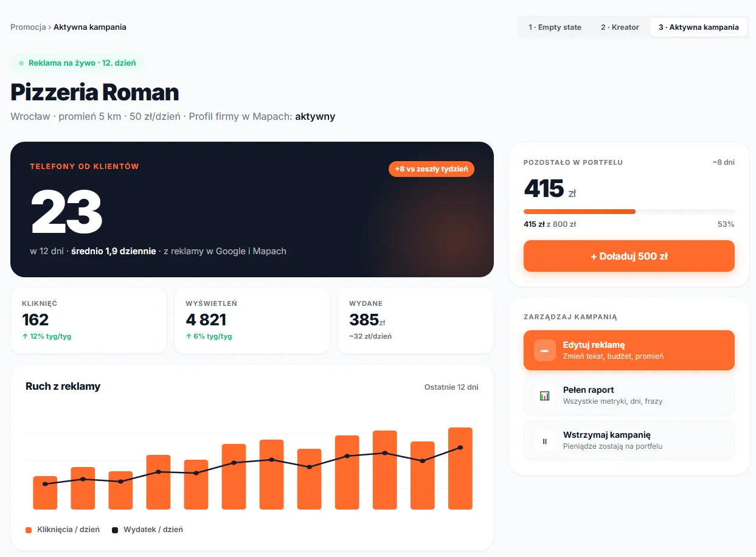Click the ZARZĄDZAJ KAMPANIĄ heading
Viewport: 756px width, 557px height.
tap(570, 317)
